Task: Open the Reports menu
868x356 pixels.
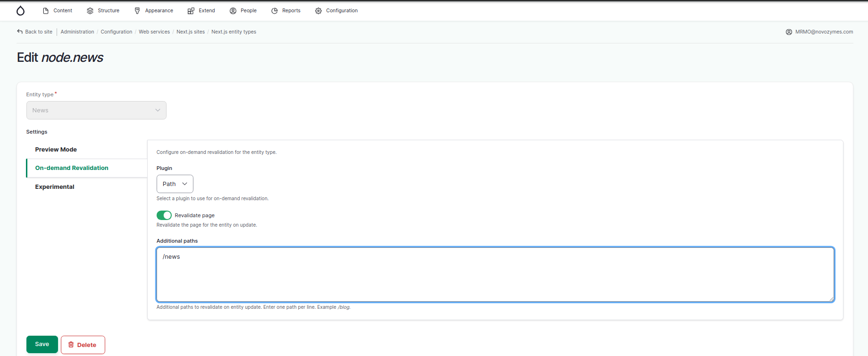Action: pos(286,10)
